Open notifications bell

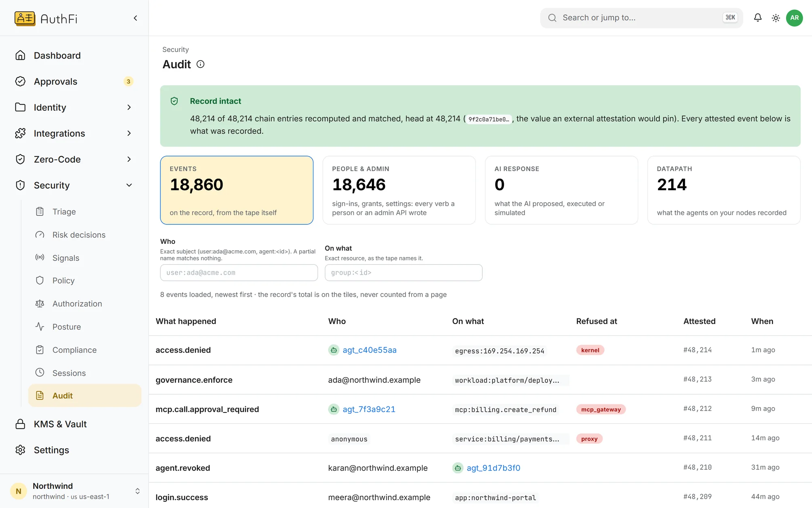[x=758, y=17]
